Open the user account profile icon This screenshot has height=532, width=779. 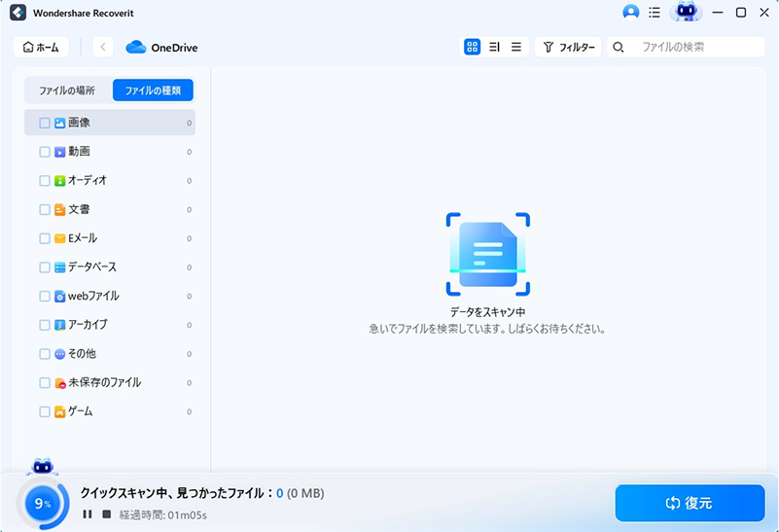[x=631, y=13]
